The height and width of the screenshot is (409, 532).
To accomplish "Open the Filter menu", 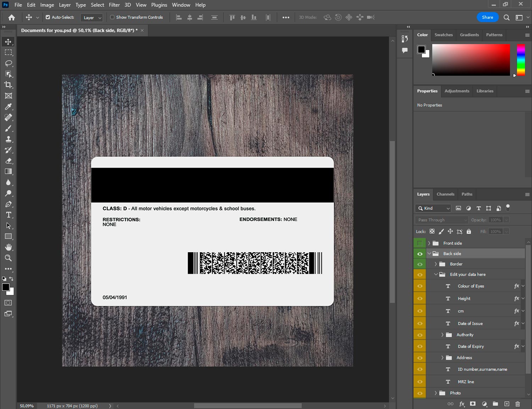I will click(114, 5).
